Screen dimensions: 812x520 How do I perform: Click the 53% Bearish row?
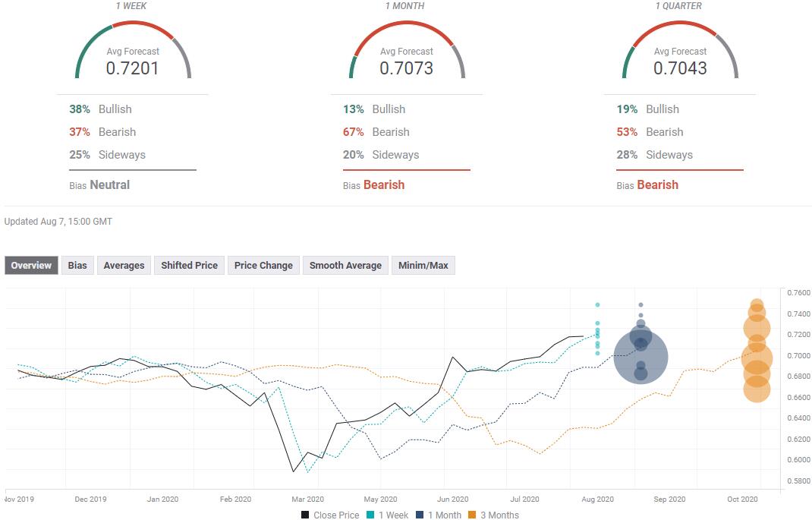[x=650, y=132]
